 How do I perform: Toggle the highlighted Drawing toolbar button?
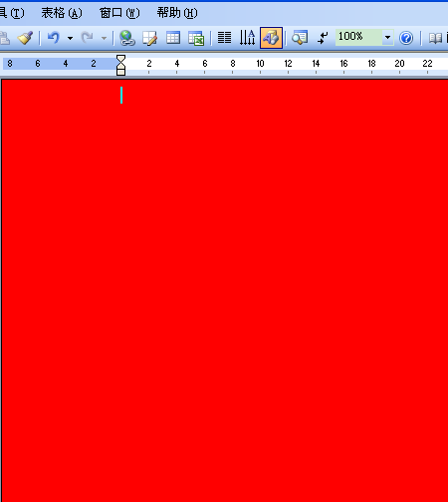pyautogui.click(x=271, y=38)
